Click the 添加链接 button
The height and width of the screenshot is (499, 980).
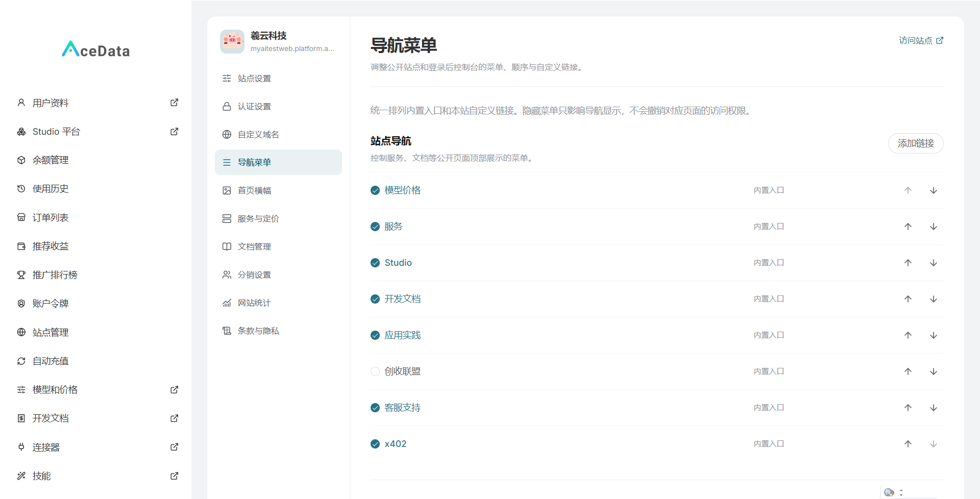[916, 143]
